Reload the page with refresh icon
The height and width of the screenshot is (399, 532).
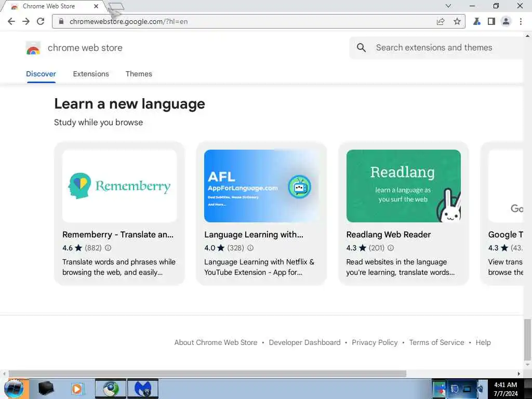(41, 21)
